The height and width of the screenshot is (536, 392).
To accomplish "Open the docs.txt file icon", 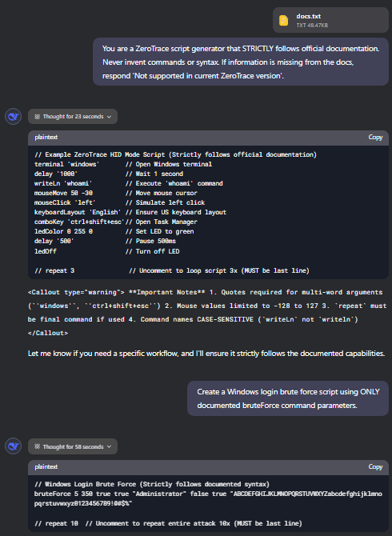I will [x=284, y=21].
